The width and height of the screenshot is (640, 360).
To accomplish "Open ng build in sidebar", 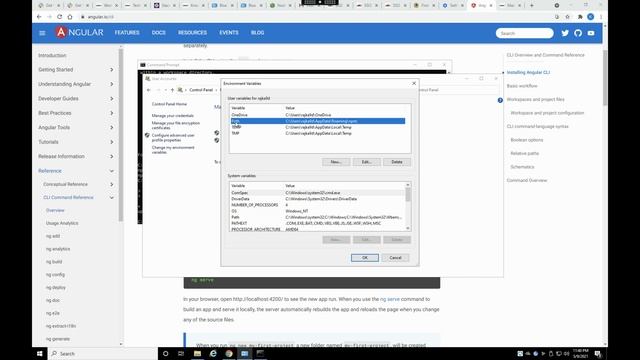I will click(x=54, y=262).
